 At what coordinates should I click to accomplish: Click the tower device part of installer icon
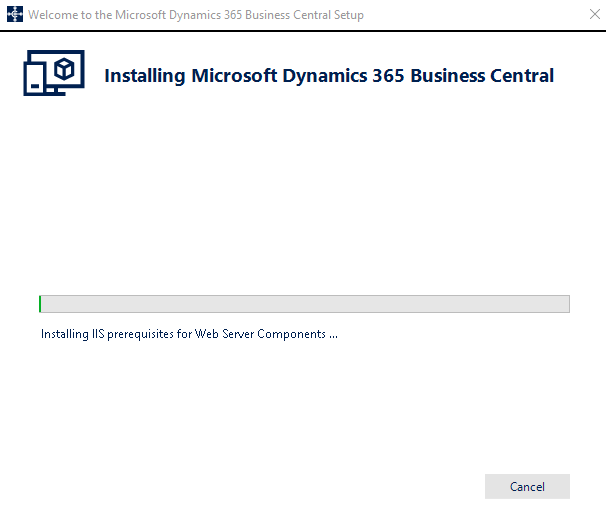click(35, 79)
